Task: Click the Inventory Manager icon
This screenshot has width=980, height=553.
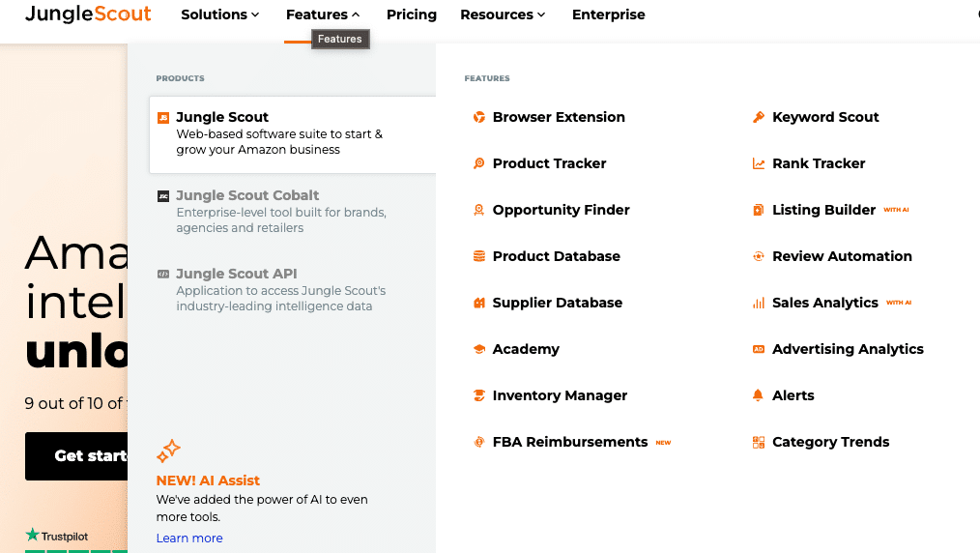Action: (x=478, y=395)
